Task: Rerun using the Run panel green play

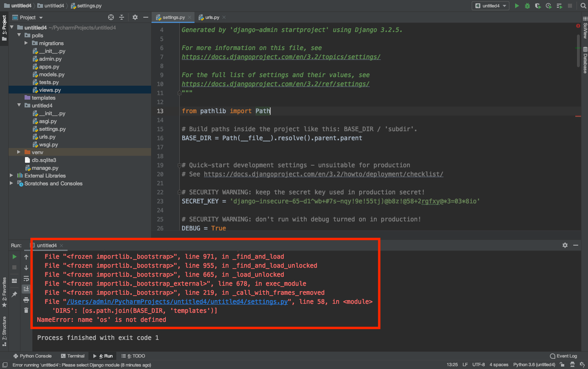Action: [15, 257]
